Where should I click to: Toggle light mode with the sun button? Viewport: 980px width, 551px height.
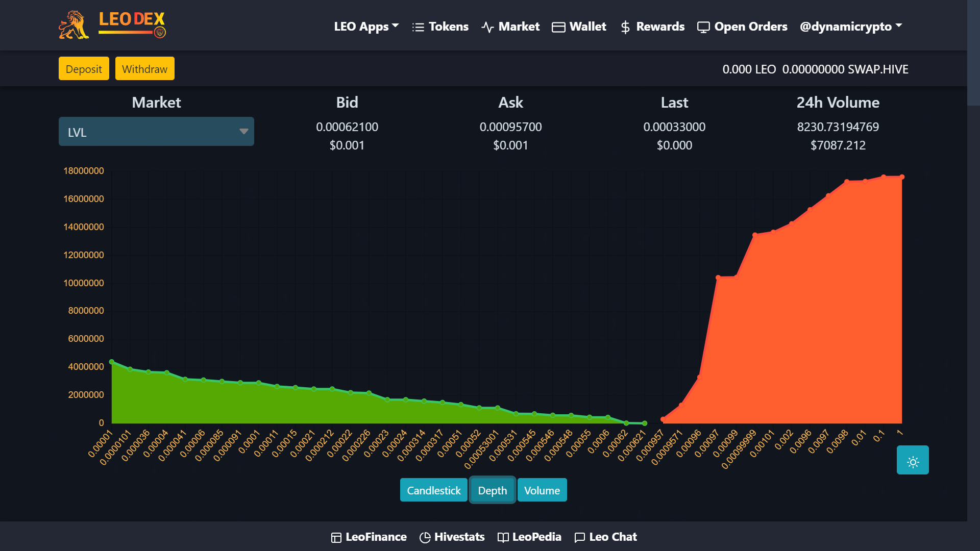[x=913, y=460]
